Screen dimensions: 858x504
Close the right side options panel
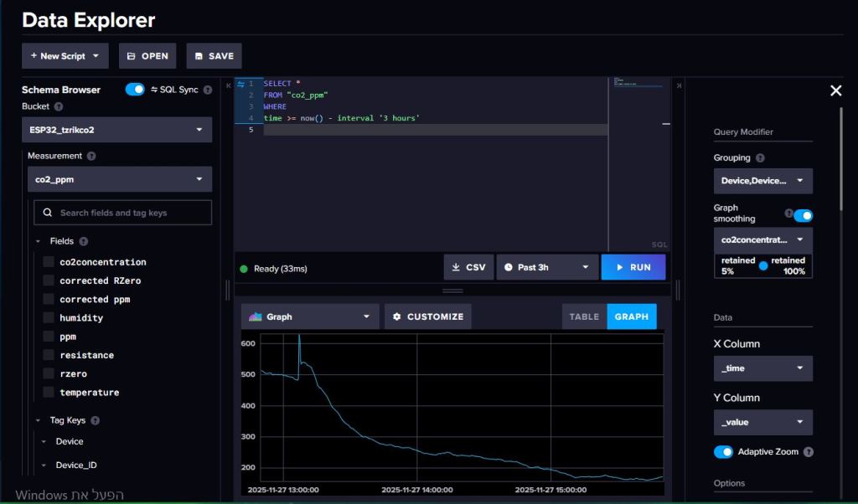coord(835,90)
